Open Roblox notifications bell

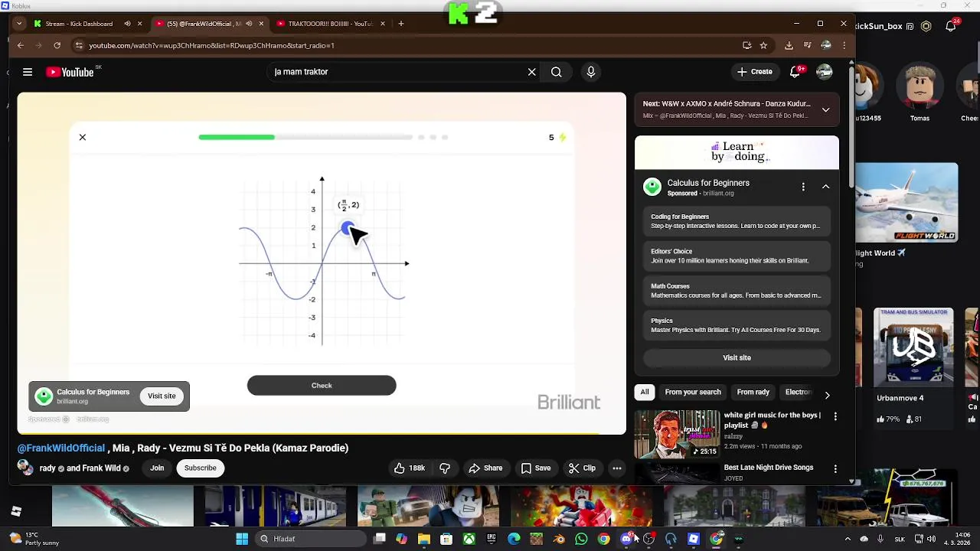[950, 26]
